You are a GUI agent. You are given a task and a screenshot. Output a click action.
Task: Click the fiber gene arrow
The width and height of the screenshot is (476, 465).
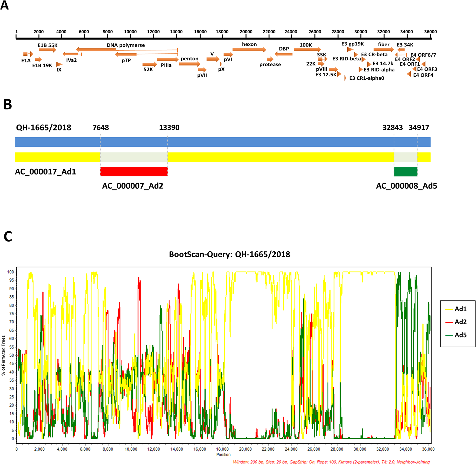pos(383,50)
